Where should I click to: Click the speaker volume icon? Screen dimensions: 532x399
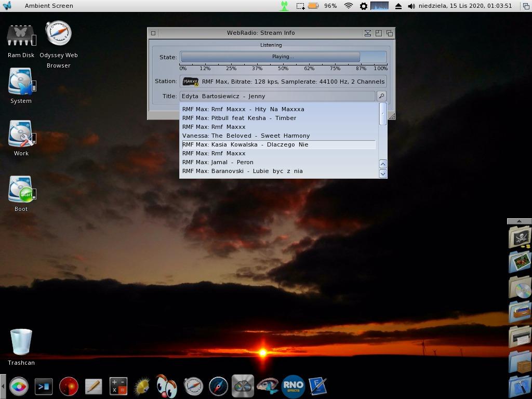coord(411,6)
